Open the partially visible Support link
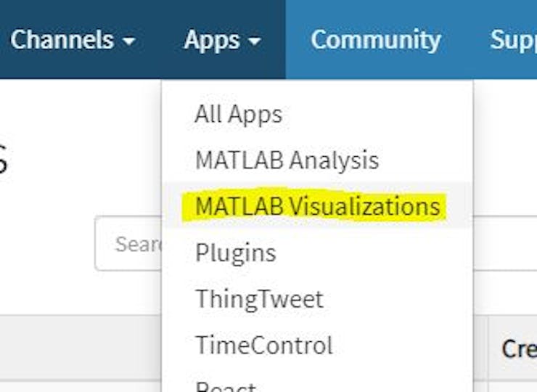 pos(514,39)
